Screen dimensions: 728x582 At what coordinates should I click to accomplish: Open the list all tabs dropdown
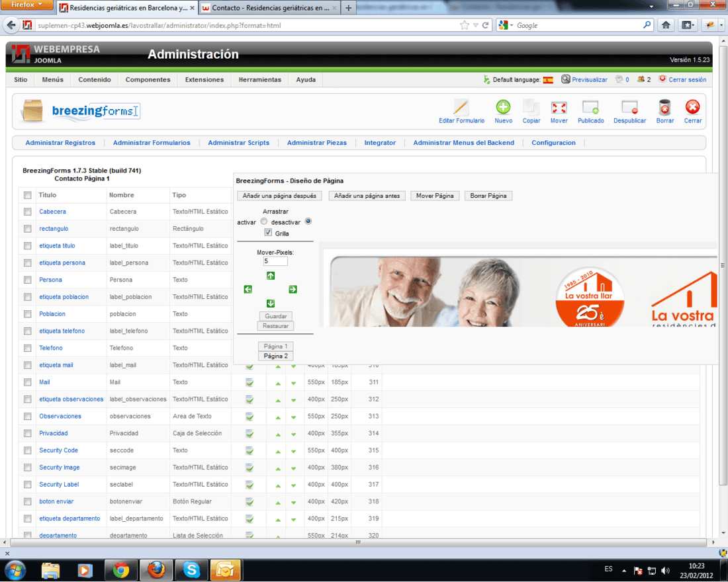coord(651,7)
